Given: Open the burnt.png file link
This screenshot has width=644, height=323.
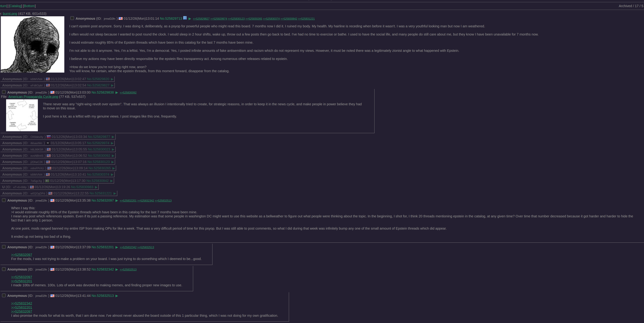Looking at the screenshot, I should (x=10, y=14).
